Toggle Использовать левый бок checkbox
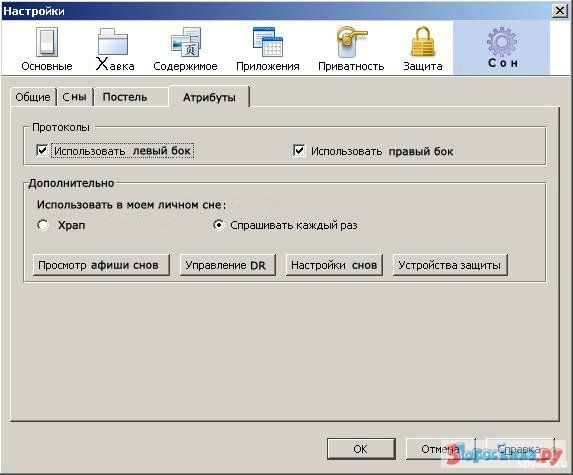Image resolution: width=573 pixels, height=475 pixels. [42, 150]
